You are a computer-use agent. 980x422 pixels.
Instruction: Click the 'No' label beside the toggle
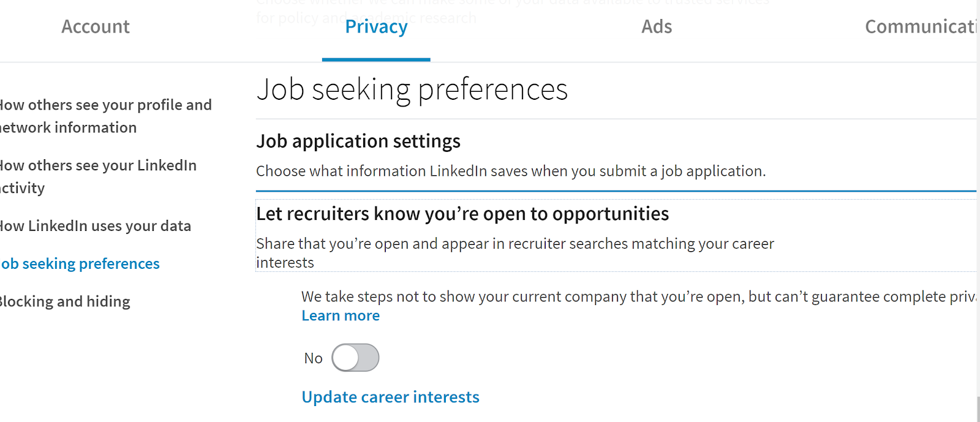click(x=313, y=358)
